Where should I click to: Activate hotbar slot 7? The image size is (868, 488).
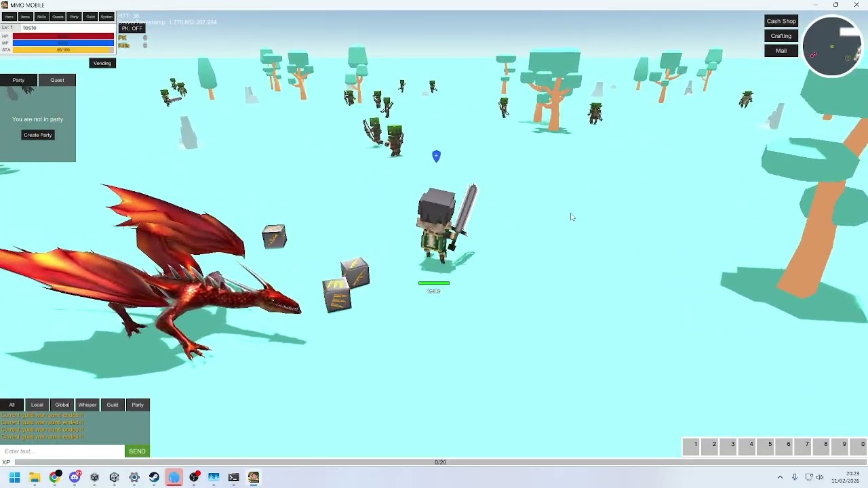click(x=803, y=447)
